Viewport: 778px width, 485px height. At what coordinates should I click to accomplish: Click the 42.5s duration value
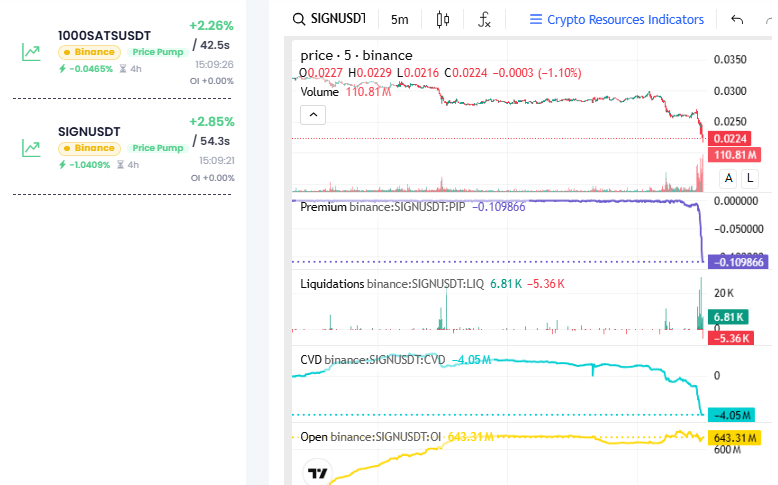coord(215,45)
